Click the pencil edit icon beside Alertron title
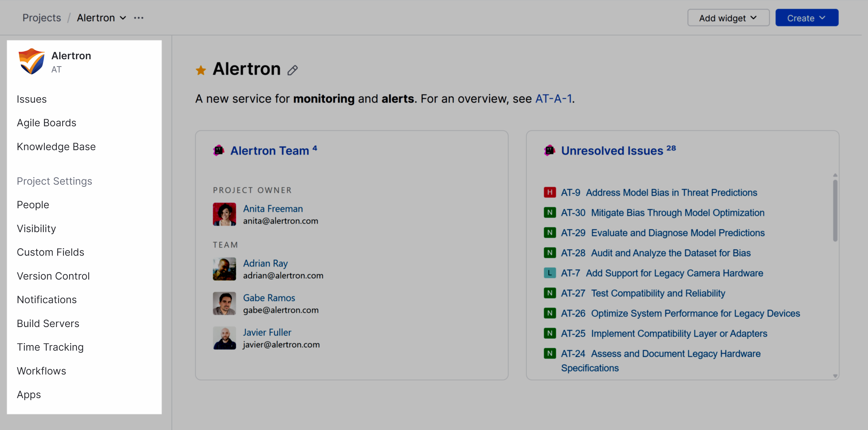868x430 pixels. tap(292, 70)
